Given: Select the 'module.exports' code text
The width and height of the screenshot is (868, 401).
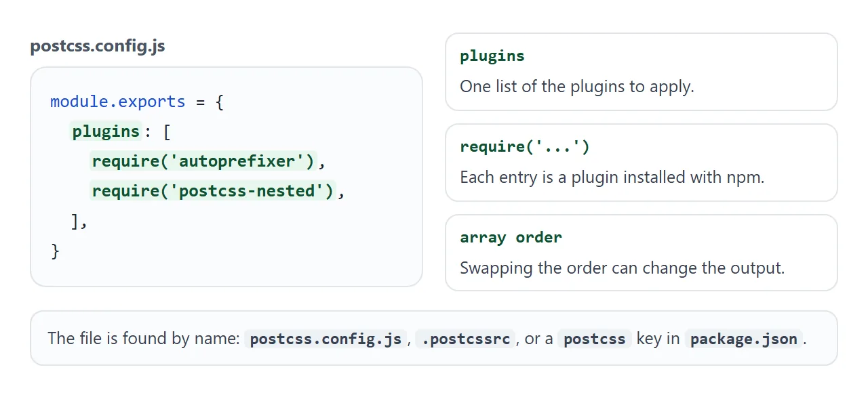Looking at the screenshot, I should (x=118, y=102).
